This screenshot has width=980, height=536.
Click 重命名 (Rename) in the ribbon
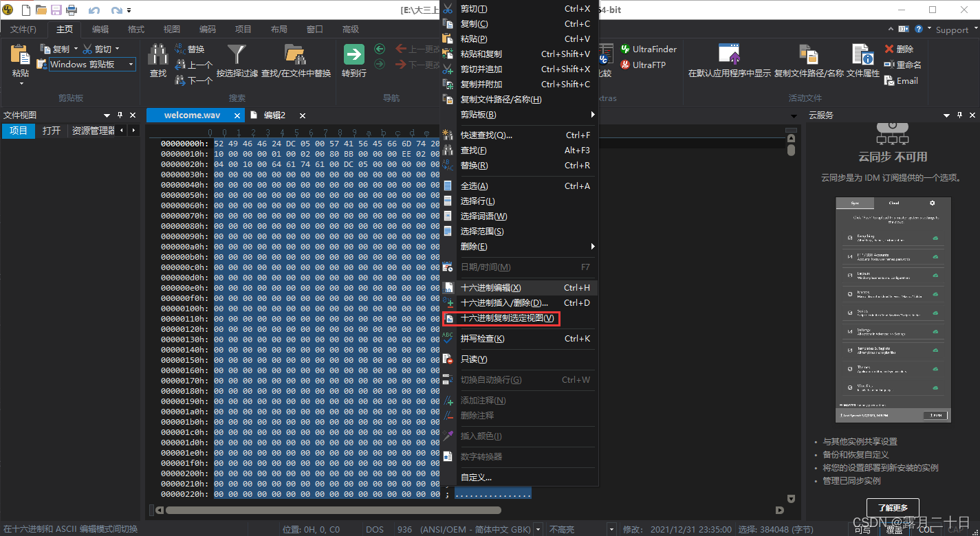[x=902, y=65]
